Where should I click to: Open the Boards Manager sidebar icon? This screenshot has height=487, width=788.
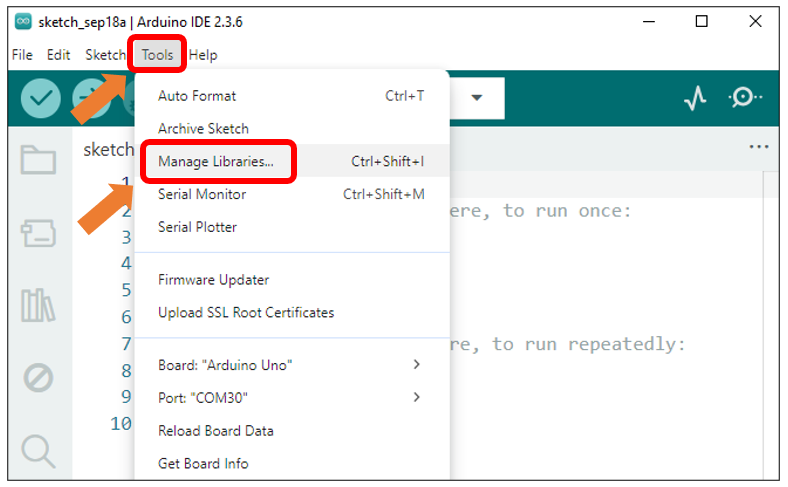[x=38, y=233]
